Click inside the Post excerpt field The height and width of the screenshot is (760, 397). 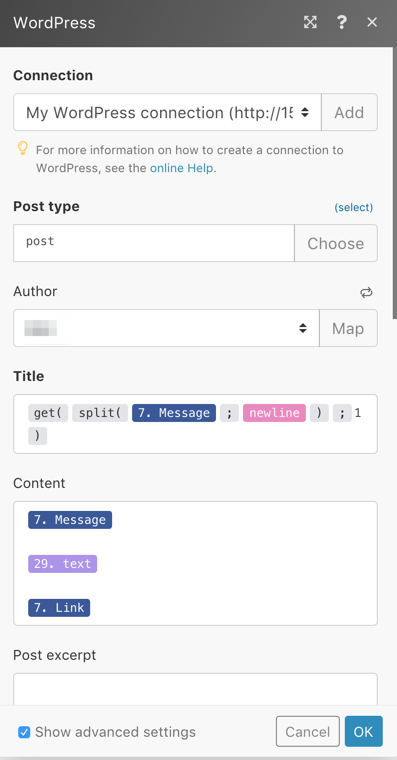point(195,689)
